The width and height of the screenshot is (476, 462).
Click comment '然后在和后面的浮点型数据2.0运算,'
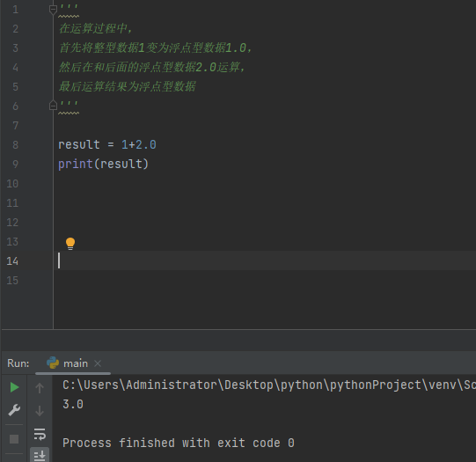point(151,67)
